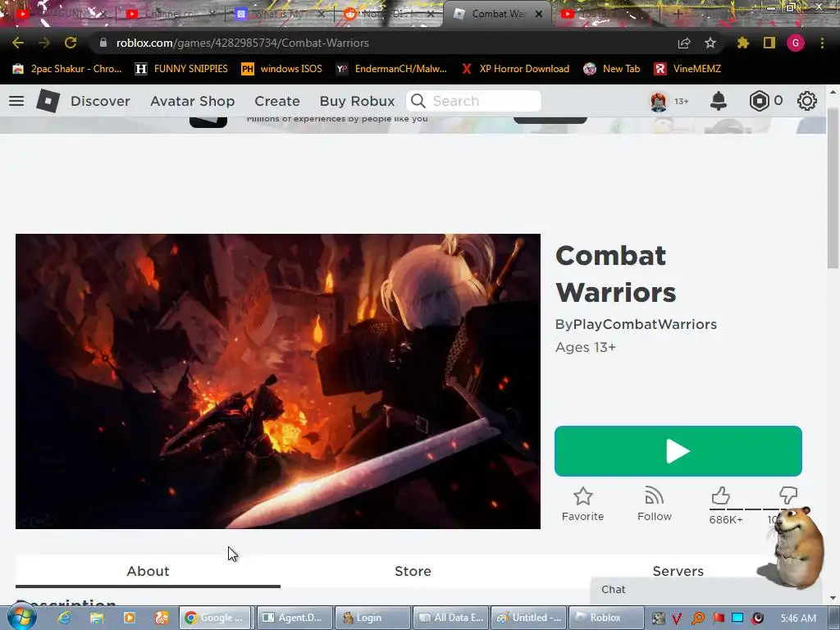Open Chrome three-dot menu
The width and height of the screenshot is (840, 630).
tap(822, 43)
